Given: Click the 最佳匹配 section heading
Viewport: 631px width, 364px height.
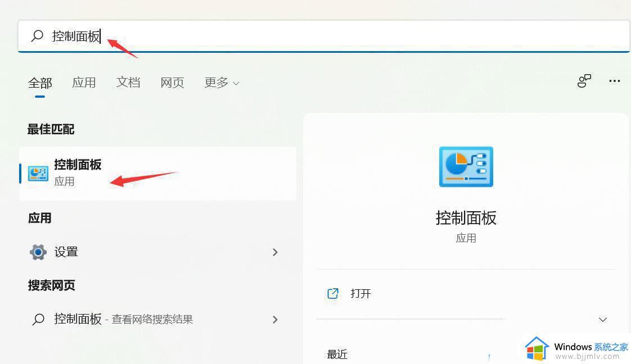Looking at the screenshot, I should (x=51, y=129).
